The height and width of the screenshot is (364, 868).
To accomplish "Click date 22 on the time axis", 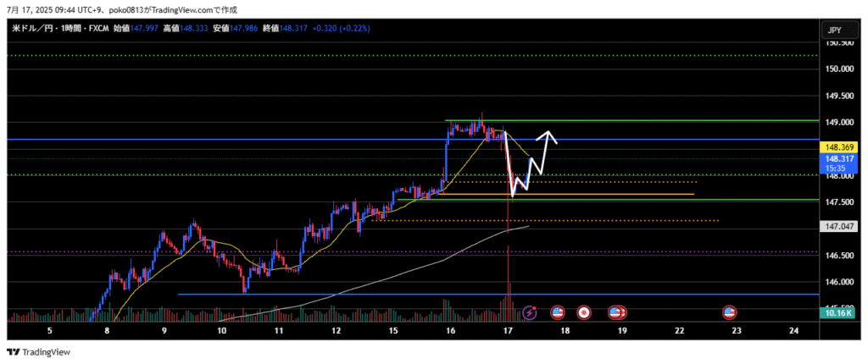I will 679,329.
